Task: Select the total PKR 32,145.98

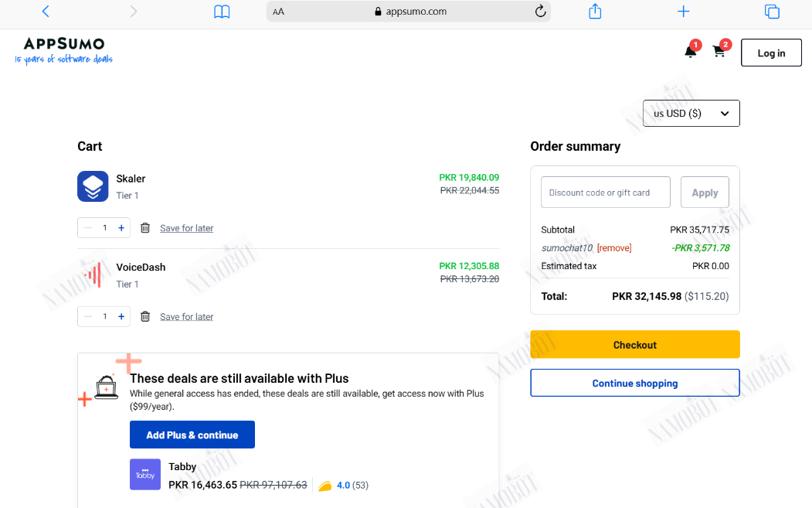Action: coord(647,296)
